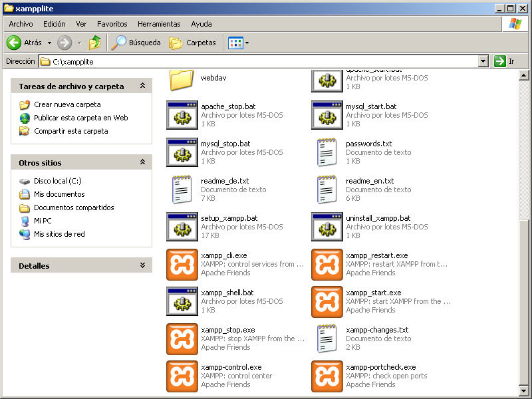This screenshot has height=399, width=532.
Task: Open the Favoritos menu
Action: [x=112, y=24]
